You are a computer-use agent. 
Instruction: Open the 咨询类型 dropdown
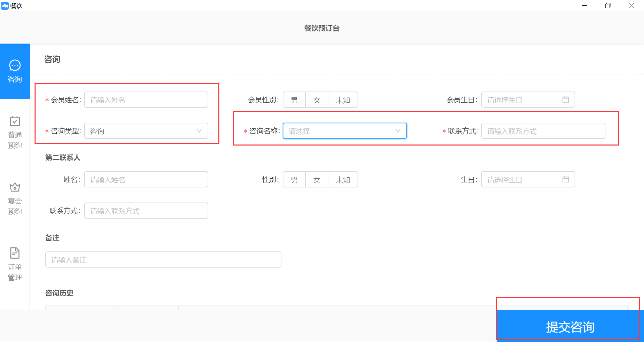click(x=146, y=131)
